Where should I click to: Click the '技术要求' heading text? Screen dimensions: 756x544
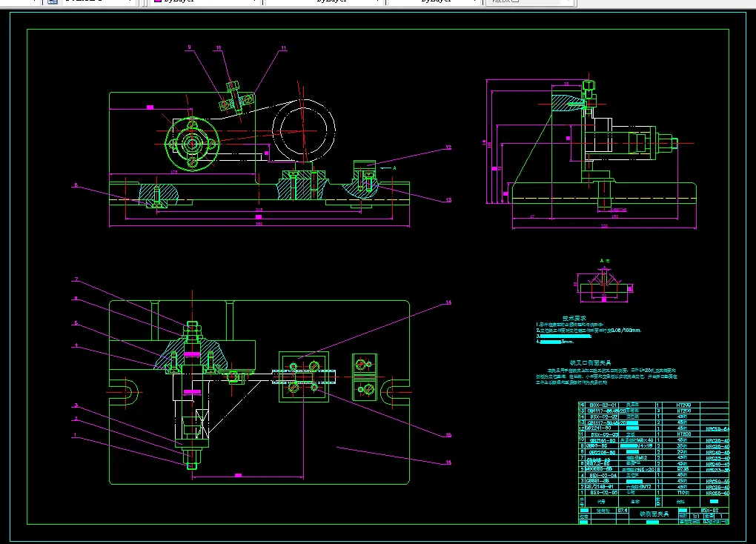pos(574,318)
